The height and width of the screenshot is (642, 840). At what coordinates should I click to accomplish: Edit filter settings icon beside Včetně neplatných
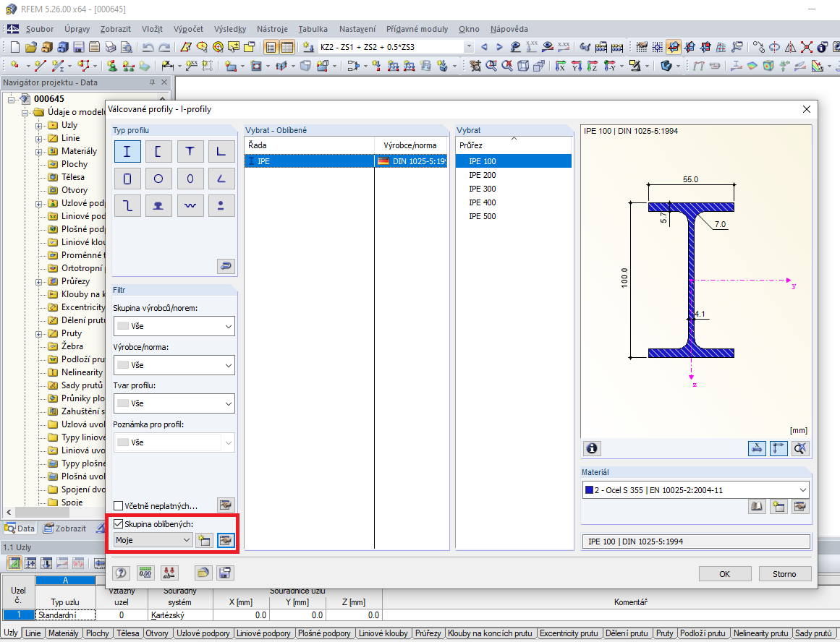pos(226,505)
